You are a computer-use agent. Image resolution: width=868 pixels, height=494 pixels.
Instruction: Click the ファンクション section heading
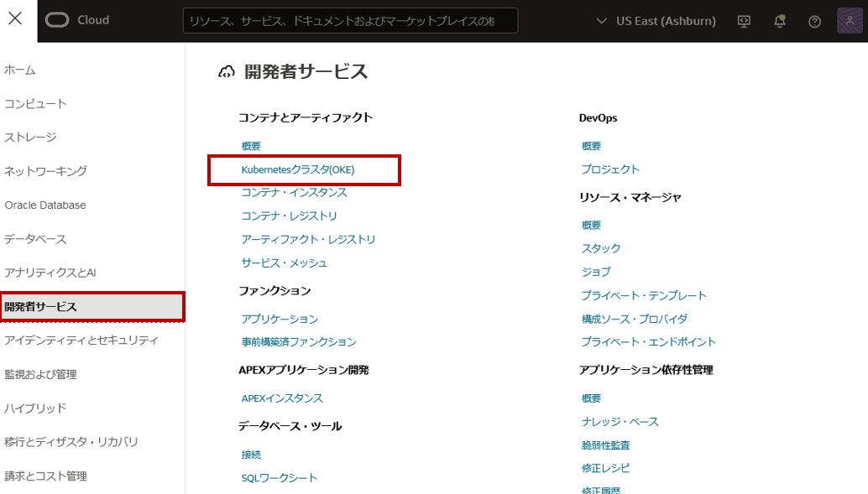(x=275, y=291)
